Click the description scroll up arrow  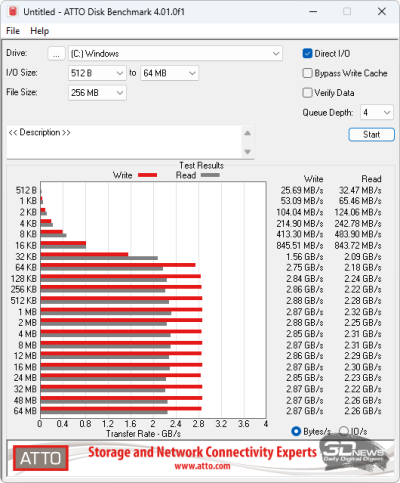(x=248, y=133)
